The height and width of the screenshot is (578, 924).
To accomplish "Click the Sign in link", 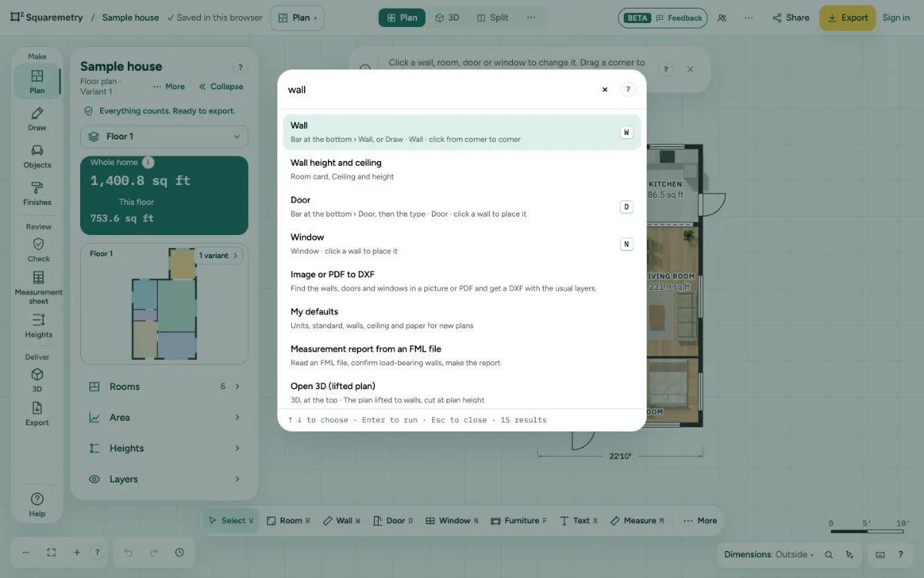I will (896, 18).
